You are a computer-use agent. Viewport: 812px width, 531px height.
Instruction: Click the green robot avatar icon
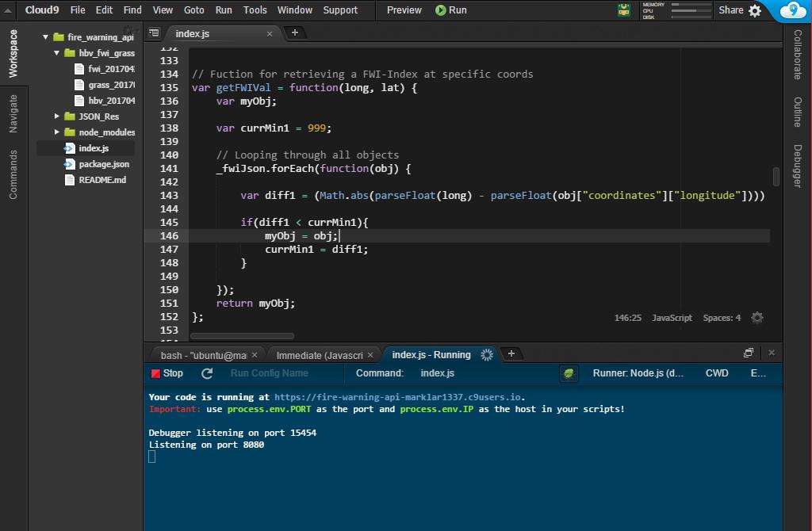pos(624,10)
